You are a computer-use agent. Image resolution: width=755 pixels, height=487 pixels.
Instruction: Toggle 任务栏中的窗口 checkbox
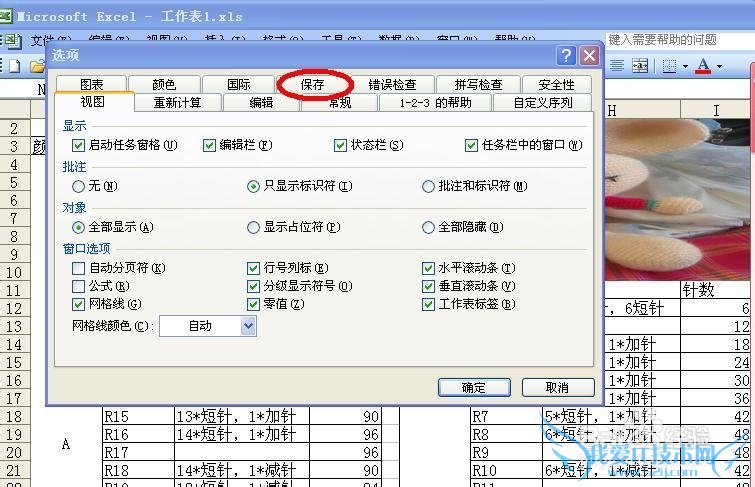[471, 145]
